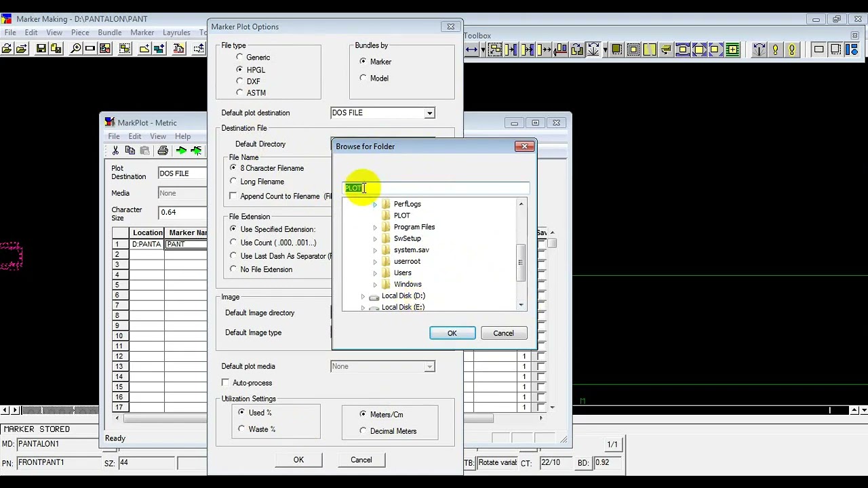868x488 pixels.
Task: Click the Copy icon in MarkPlot toolbar
Action: (130, 150)
